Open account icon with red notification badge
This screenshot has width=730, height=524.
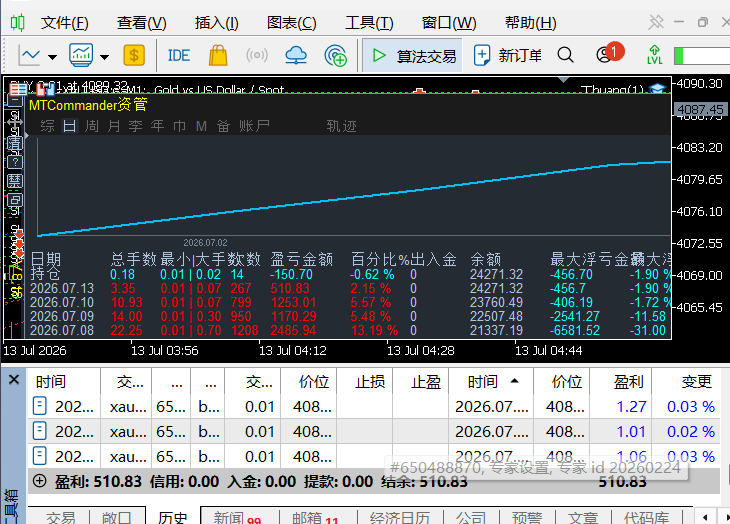click(609, 54)
